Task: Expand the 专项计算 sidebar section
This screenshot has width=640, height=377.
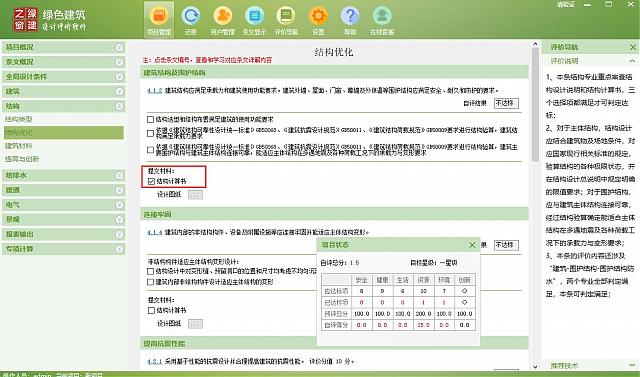Action: click(x=119, y=249)
